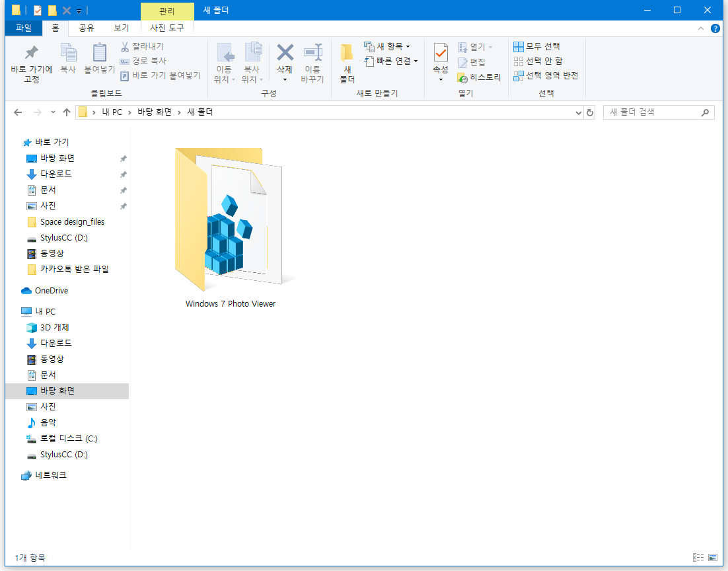Screen dimensions: 728x571
Task: Open the 새 항목 dropdown
Action: point(387,46)
